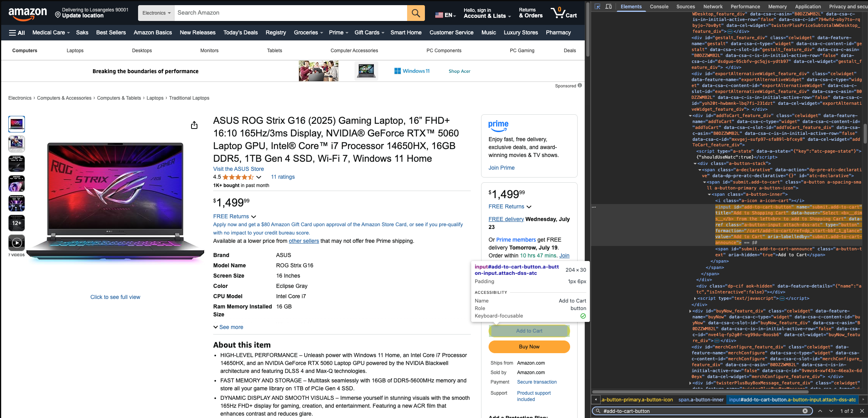The height and width of the screenshot is (418, 868).
Task: Open the All hamburger menu
Action: [17, 33]
